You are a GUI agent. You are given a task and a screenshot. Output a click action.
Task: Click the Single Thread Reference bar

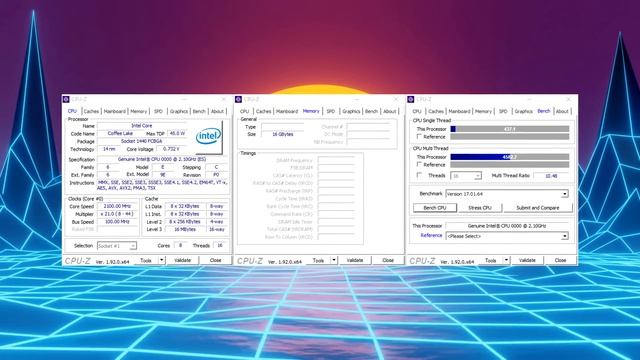point(510,137)
